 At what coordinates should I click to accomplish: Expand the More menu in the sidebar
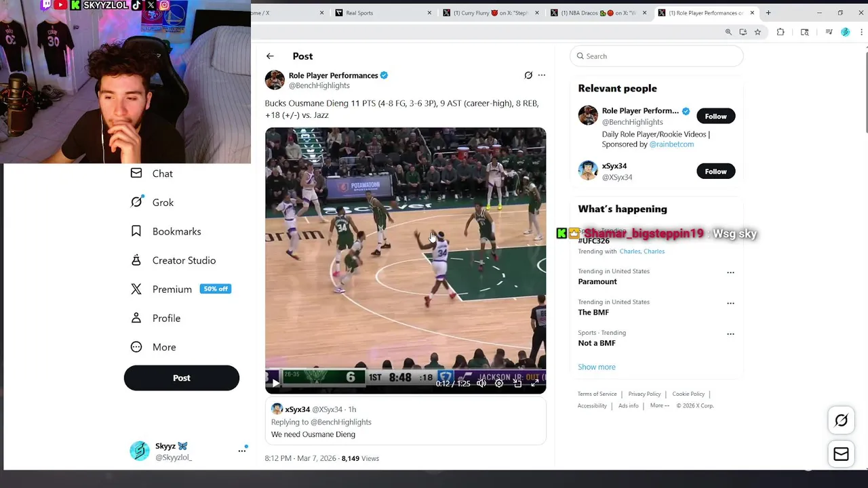pos(153,347)
